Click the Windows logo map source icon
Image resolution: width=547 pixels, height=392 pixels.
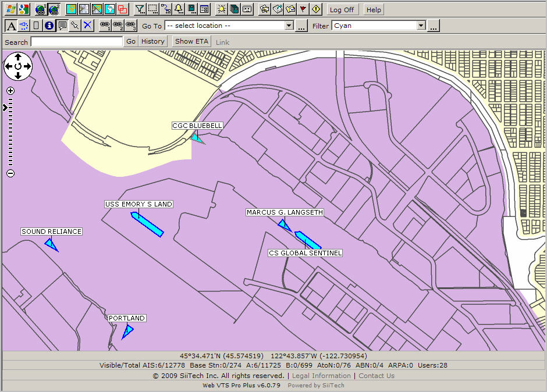click(11, 9)
